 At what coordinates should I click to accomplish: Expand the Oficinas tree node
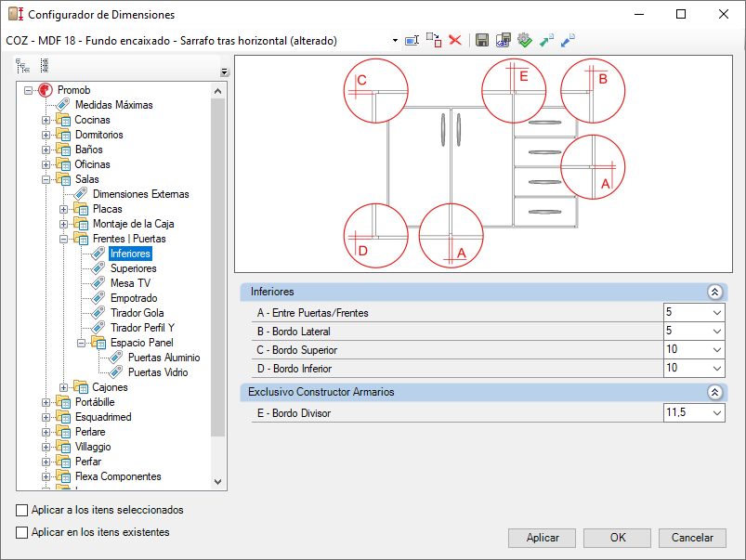pos(46,164)
